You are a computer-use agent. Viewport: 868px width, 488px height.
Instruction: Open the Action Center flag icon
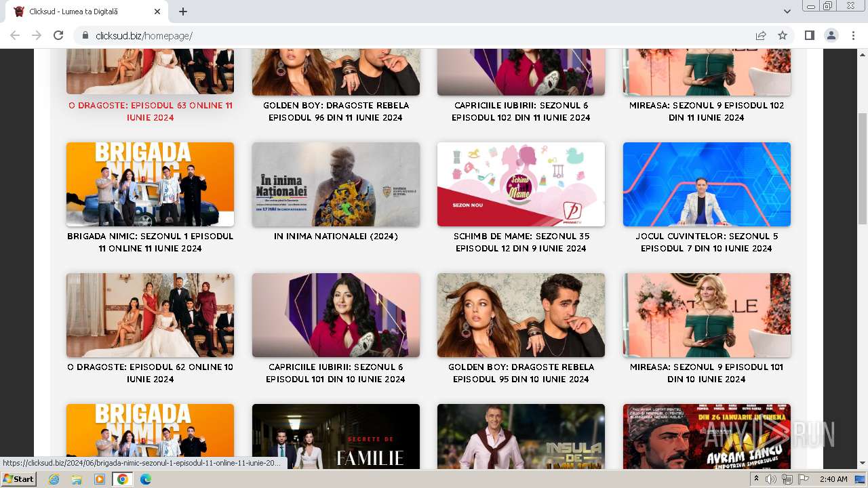[x=804, y=479]
